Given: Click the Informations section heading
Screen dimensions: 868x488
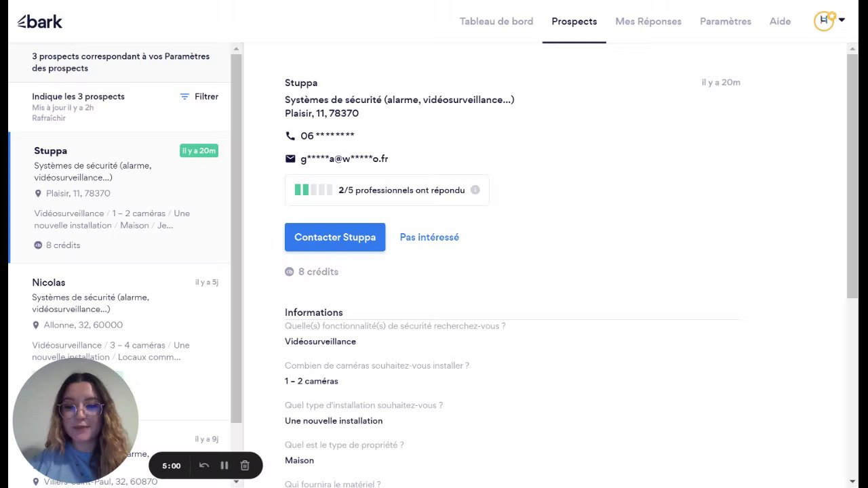Looking at the screenshot, I should click(x=314, y=312).
